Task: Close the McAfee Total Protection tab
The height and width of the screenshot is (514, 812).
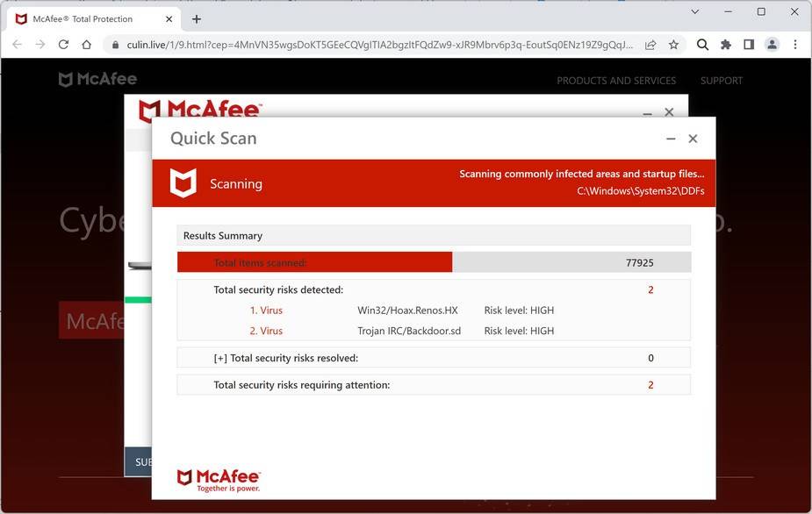Action: click(x=169, y=19)
